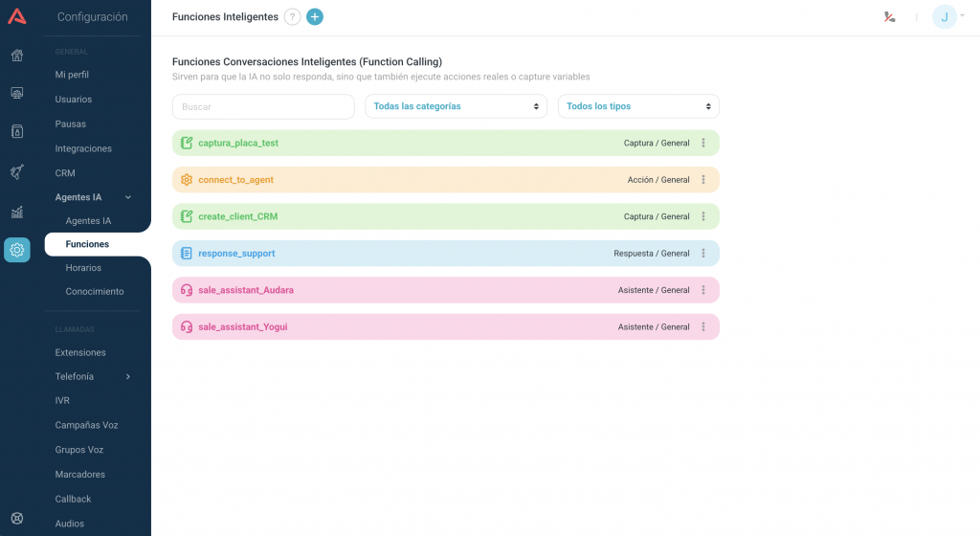The width and height of the screenshot is (980, 536).
Task: Select Integraciones in the sidebar
Action: tap(83, 148)
